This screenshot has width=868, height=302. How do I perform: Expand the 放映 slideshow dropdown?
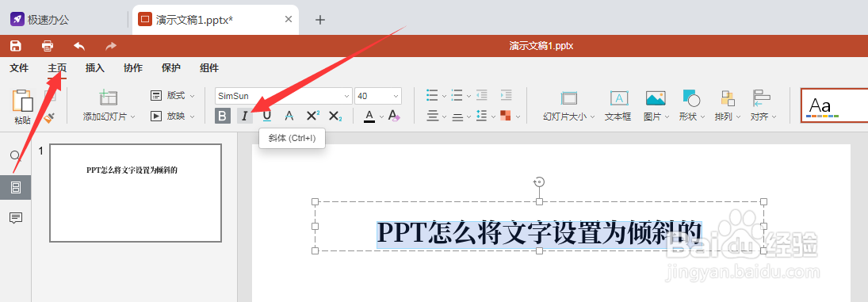(192, 117)
